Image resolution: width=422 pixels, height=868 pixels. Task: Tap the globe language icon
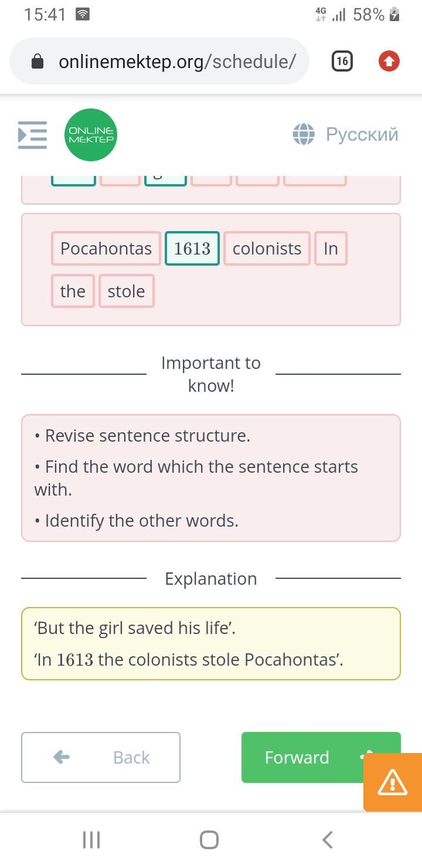[304, 134]
